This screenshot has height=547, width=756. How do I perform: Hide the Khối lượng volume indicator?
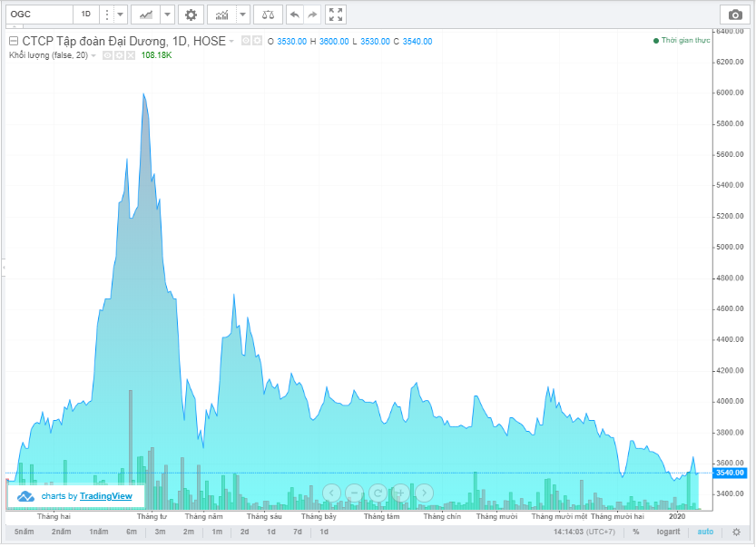pyautogui.click(x=107, y=55)
